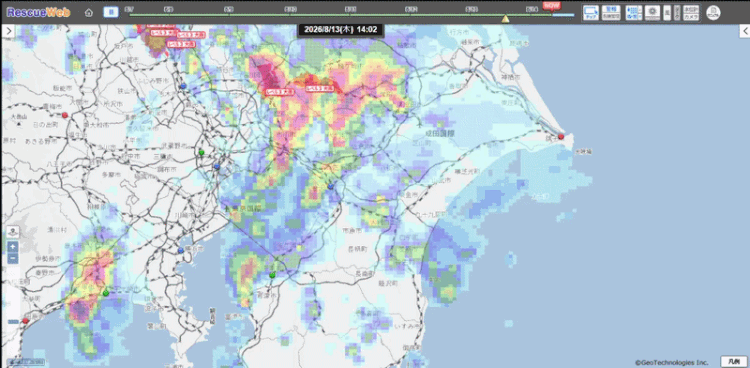The width and height of the screenshot is (750, 368).
Task: Zoom in the map with plus button
Action: tap(13, 247)
